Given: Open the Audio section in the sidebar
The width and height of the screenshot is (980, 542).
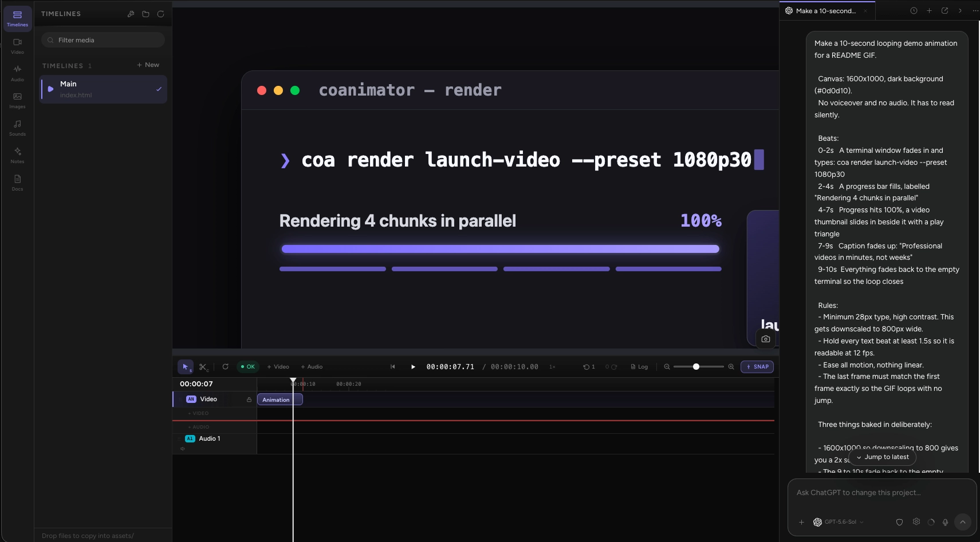Looking at the screenshot, I should tap(17, 73).
